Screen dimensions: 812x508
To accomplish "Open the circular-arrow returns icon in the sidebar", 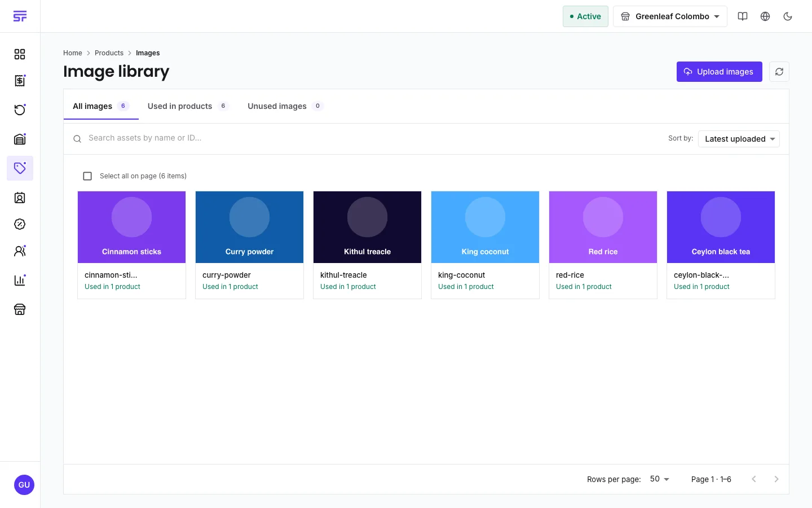I will pos(20,110).
